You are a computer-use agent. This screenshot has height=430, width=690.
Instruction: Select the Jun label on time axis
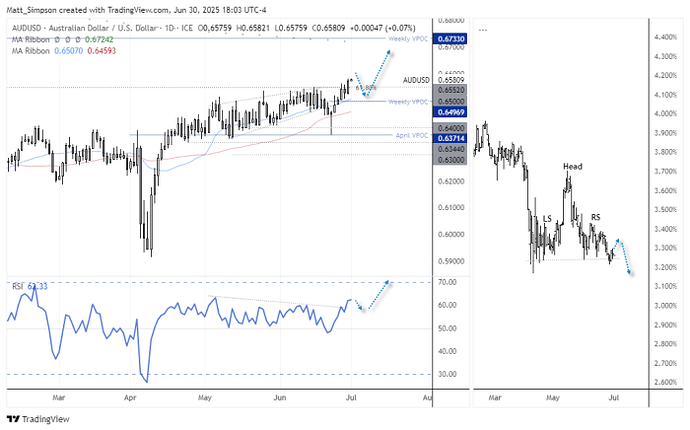tap(279, 397)
